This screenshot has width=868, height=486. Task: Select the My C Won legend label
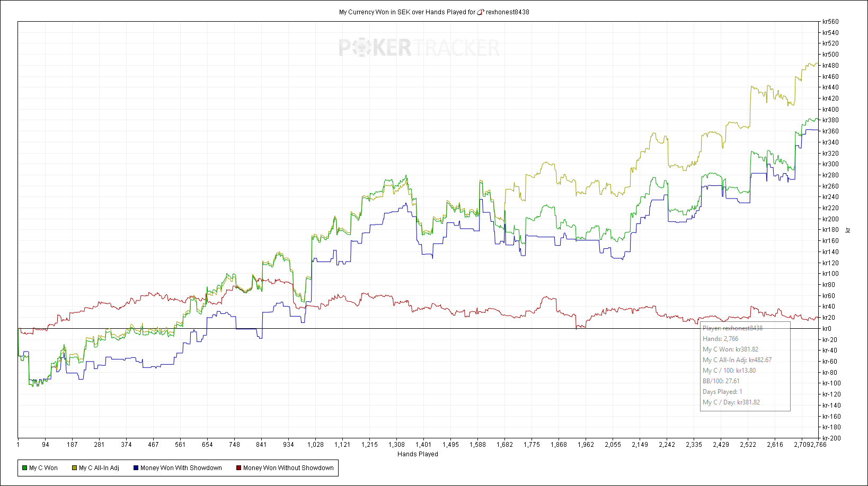pyautogui.click(x=43, y=468)
